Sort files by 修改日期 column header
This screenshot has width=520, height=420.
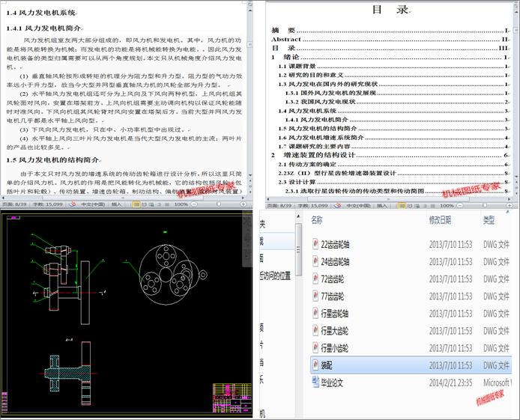pos(440,219)
